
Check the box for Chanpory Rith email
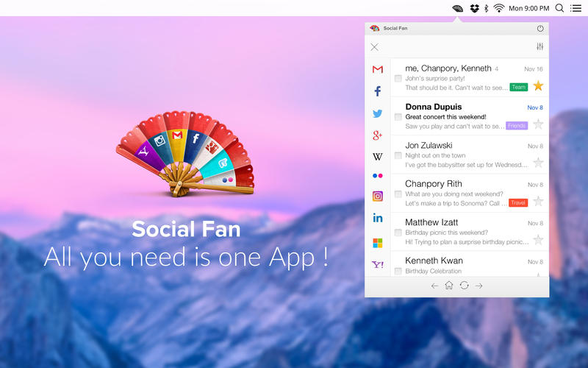click(398, 194)
